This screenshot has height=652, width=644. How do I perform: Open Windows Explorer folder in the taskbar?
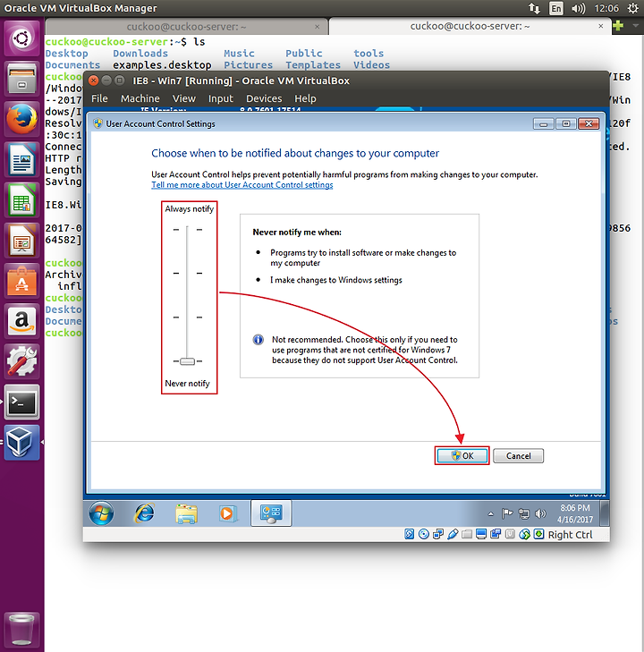pyautogui.click(x=186, y=513)
